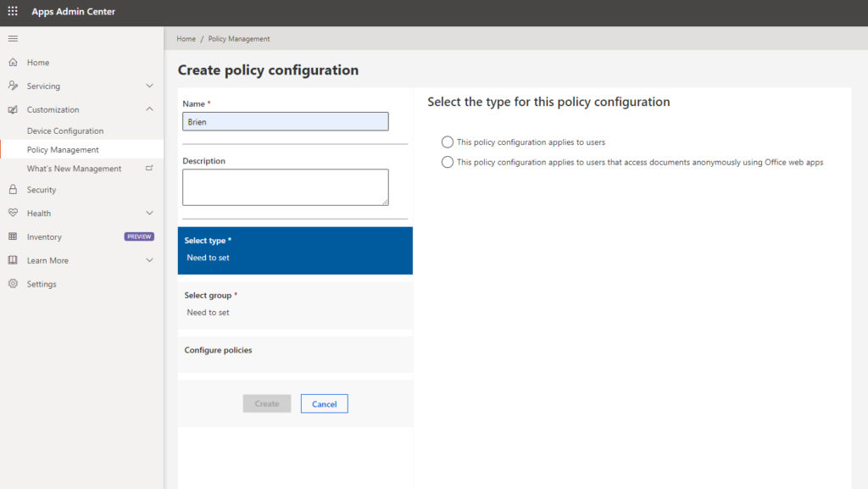Open What's New Management item
The height and width of the screenshot is (489, 868).
[75, 169]
